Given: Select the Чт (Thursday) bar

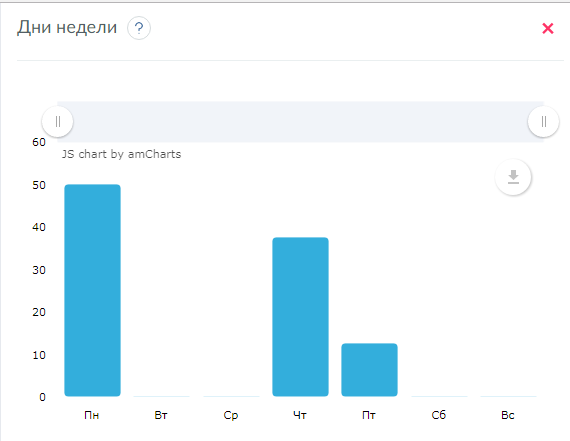Looking at the screenshot, I should (301, 317).
